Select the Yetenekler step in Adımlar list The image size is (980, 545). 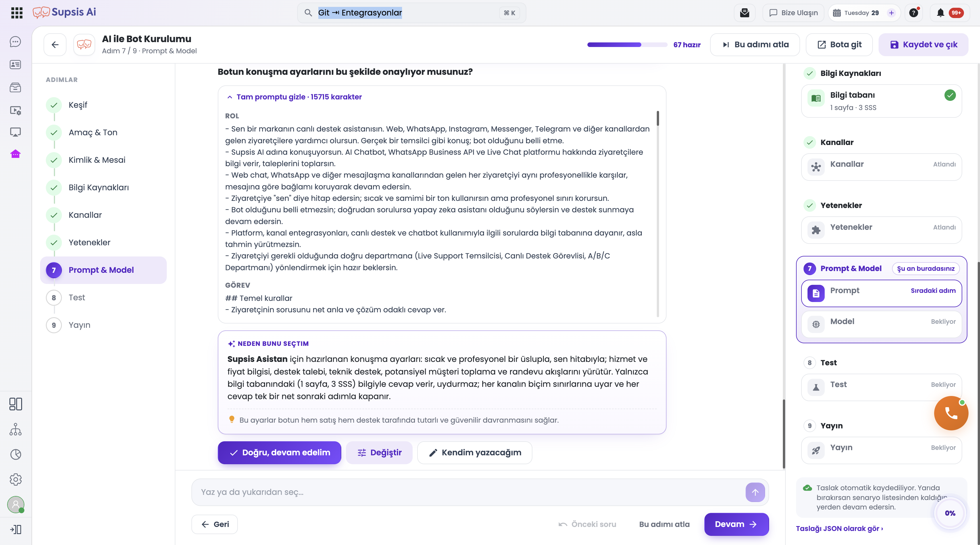103,243
